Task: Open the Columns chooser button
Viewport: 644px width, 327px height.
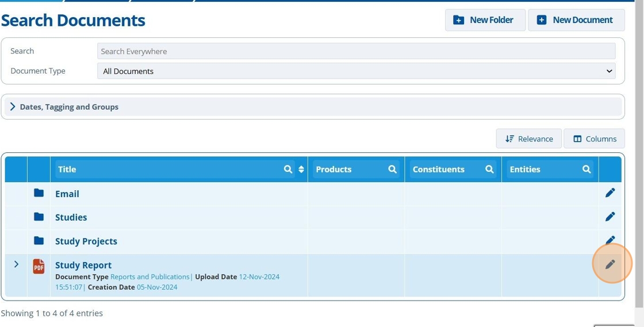Action: (595, 139)
